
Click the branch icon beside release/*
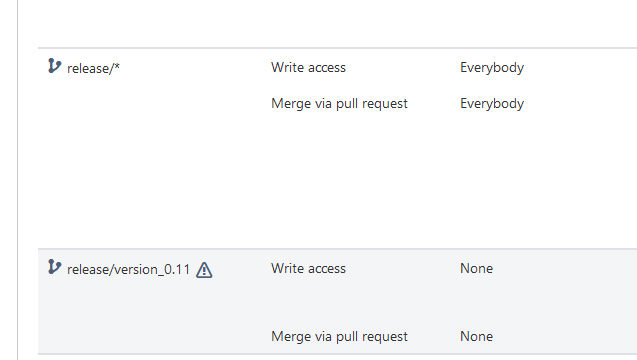click(54, 66)
